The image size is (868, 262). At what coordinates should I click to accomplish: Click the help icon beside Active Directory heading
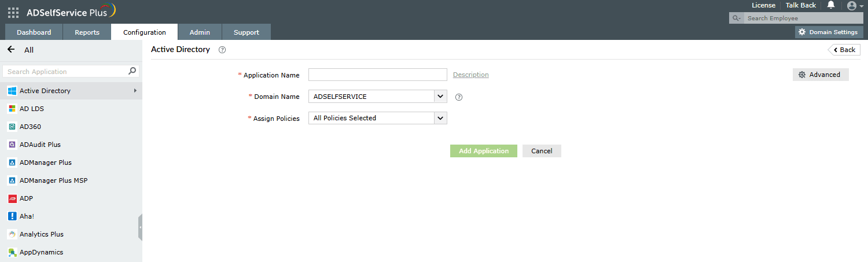click(x=222, y=50)
